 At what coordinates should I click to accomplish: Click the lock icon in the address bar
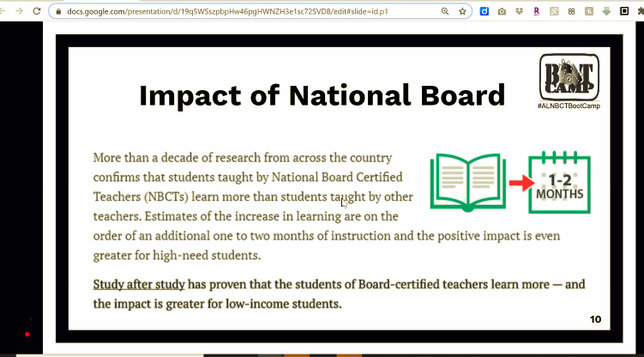point(58,11)
